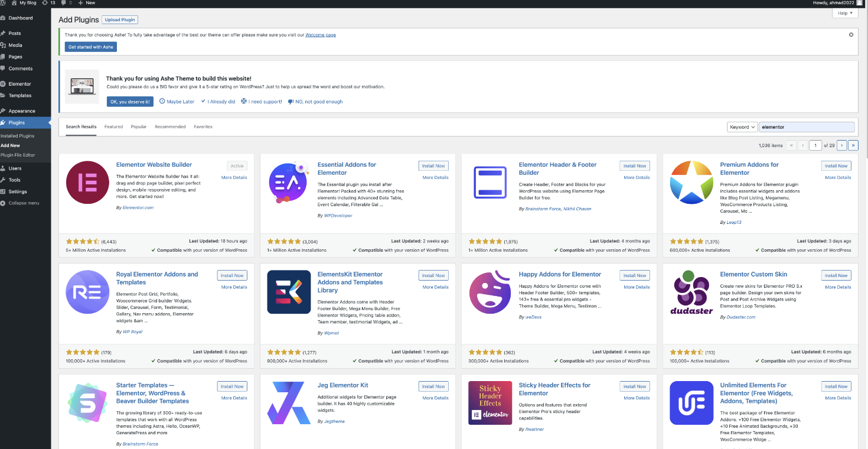868x449 pixels.
Task: Install Essential Addons for Elementor
Action: (x=433, y=166)
